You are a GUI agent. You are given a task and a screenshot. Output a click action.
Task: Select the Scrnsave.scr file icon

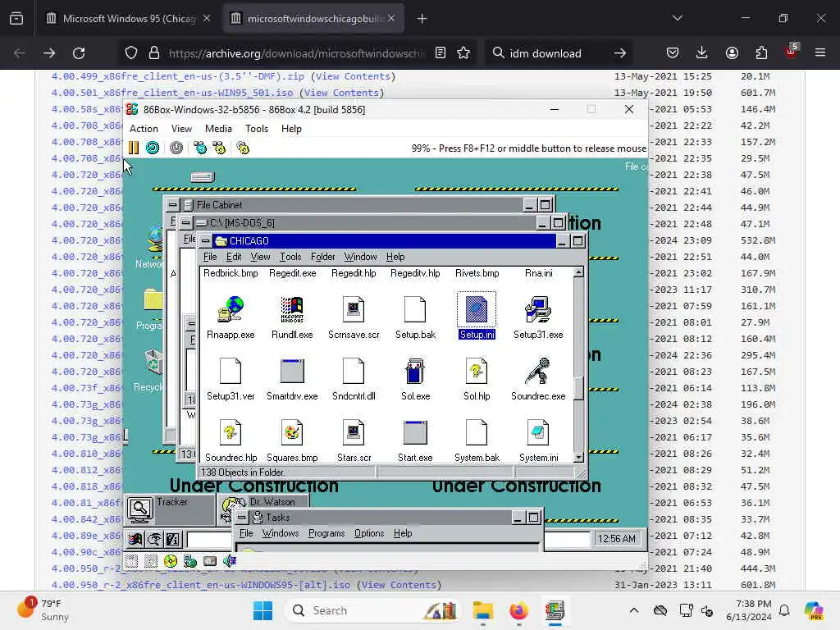pos(354,309)
